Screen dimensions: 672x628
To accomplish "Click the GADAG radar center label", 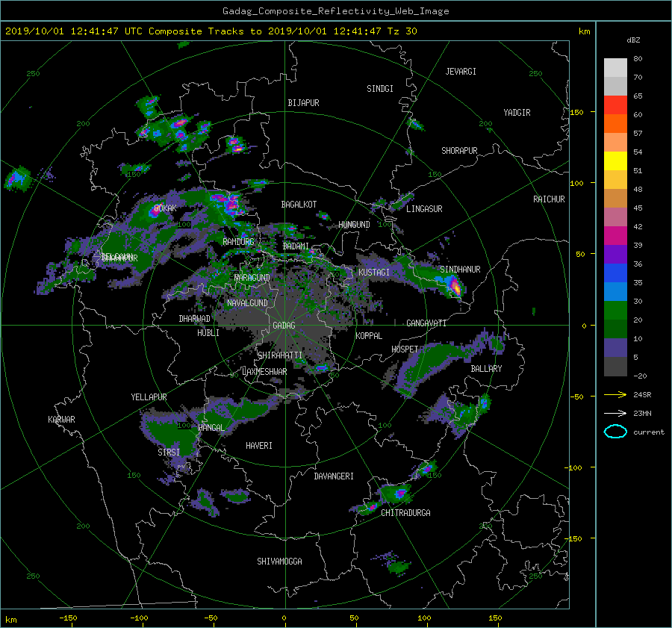I will point(284,326).
